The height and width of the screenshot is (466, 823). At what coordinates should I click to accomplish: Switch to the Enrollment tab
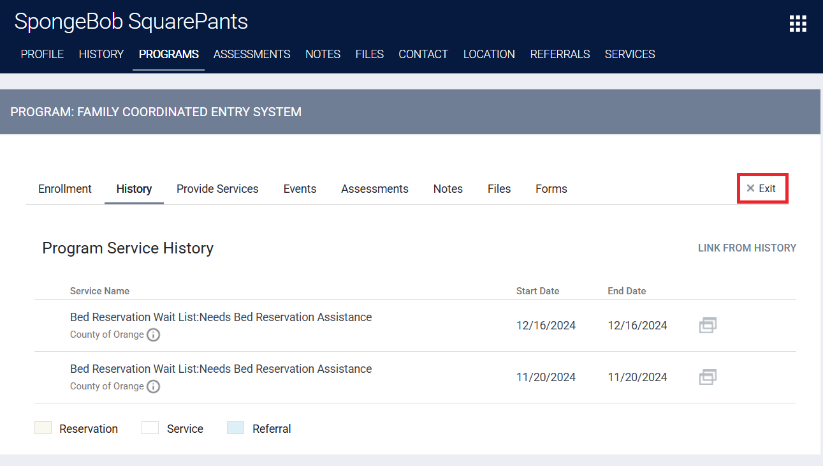pyautogui.click(x=65, y=189)
